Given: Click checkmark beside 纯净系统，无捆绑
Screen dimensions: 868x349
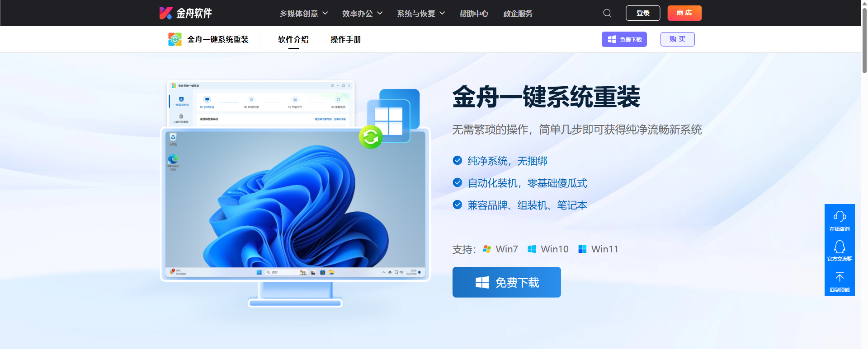Looking at the screenshot, I should pos(458,161).
